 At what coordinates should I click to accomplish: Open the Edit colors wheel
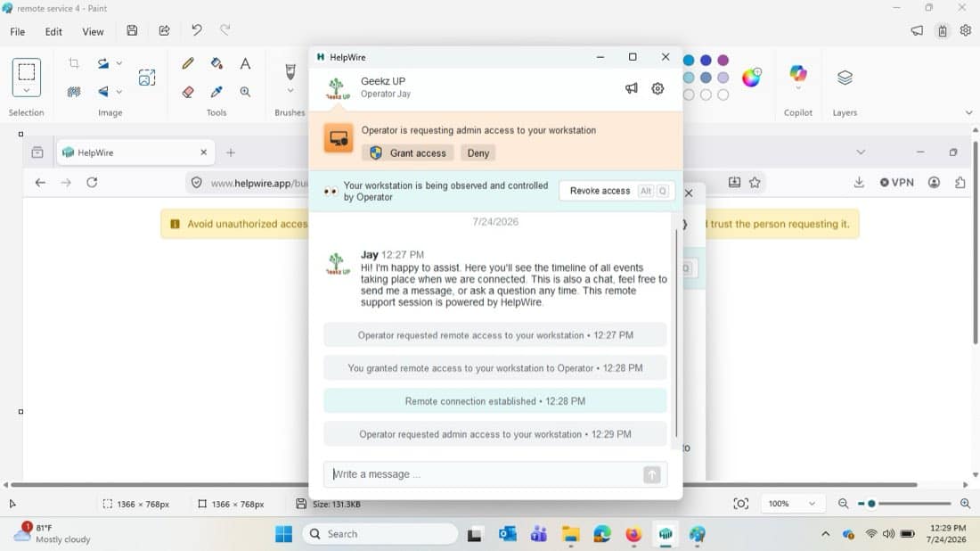(x=751, y=78)
